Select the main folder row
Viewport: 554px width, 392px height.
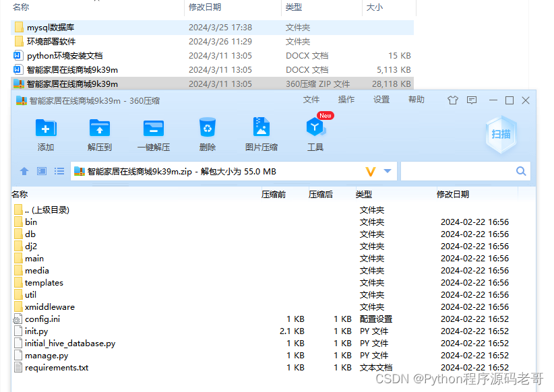point(274,258)
